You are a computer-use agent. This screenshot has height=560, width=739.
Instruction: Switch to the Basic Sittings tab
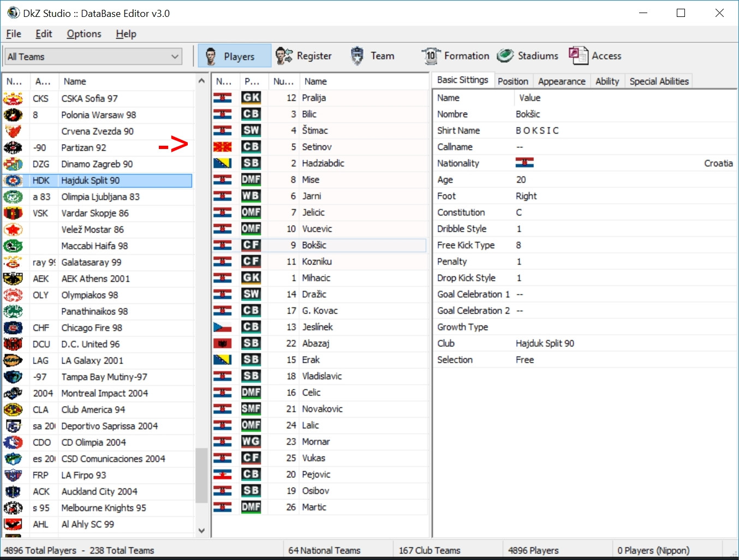[x=463, y=80]
